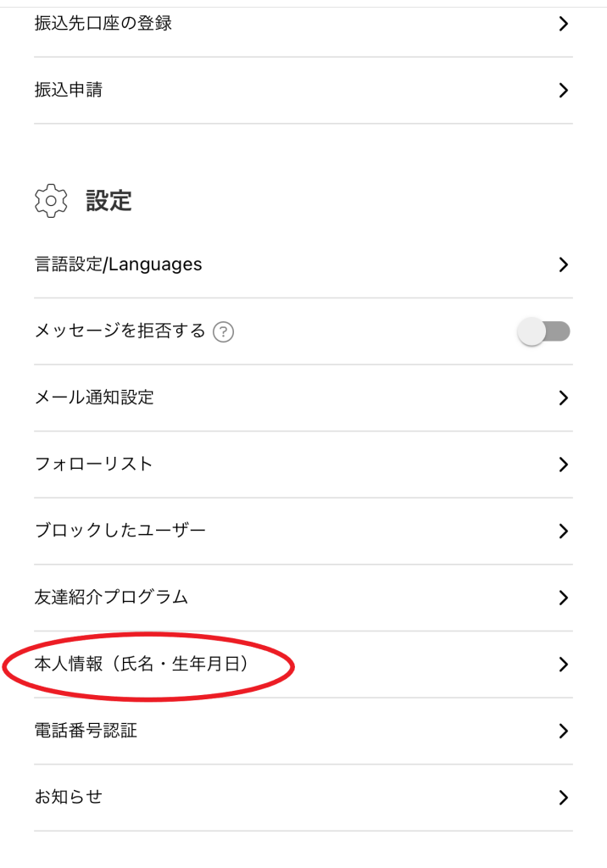Click the settings gear icon
This screenshot has height=868, width=607.
(51, 201)
